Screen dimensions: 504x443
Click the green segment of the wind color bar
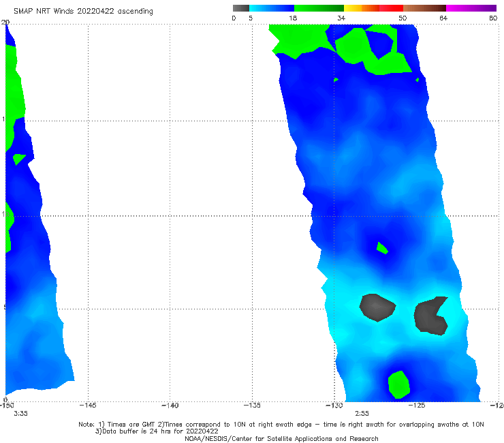point(319,8)
